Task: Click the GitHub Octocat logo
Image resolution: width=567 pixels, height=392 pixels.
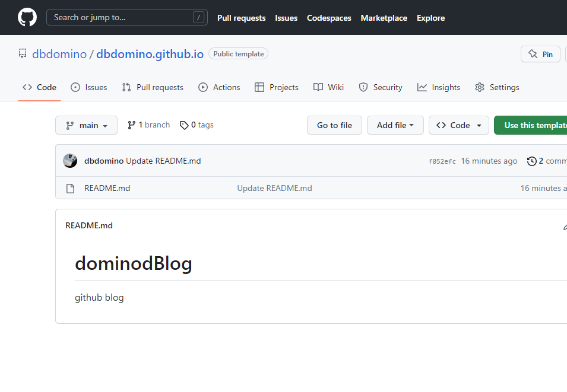Action: click(27, 17)
